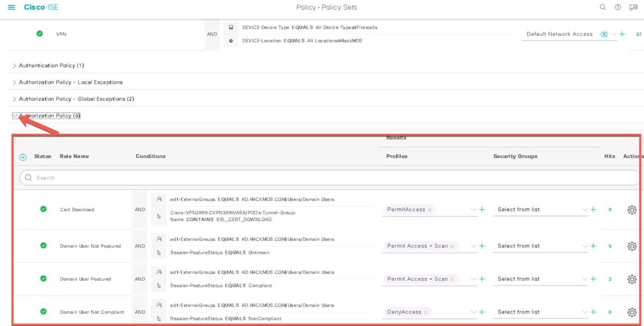Open security group list for Domain User Not Compliant
Image resolution: width=644 pixels, height=326 pixels.
540,312
